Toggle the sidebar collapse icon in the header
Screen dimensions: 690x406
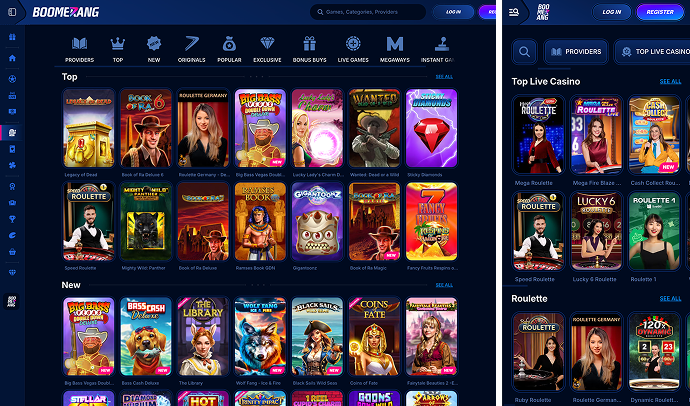(x=12, y=12)
